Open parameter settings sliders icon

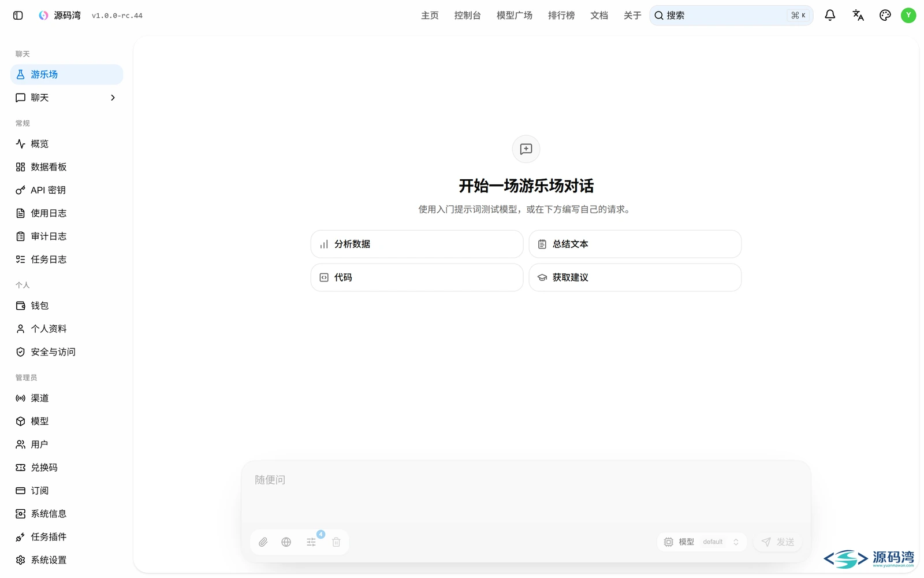(311, 542)
